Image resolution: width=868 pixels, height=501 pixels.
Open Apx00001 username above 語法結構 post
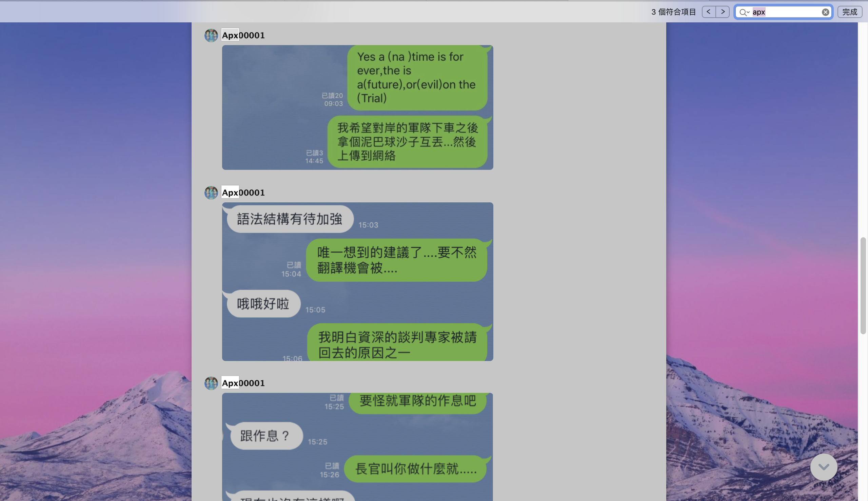pos(243,192)
